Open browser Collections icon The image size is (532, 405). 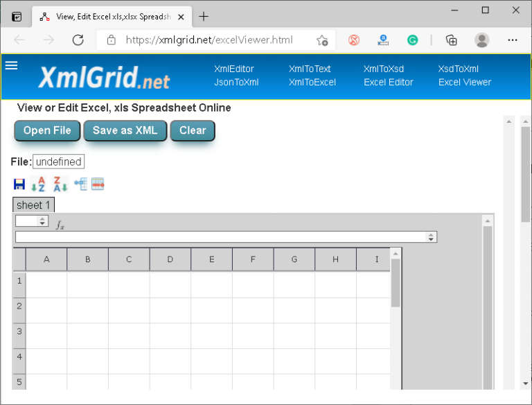[x=452, y=40]
